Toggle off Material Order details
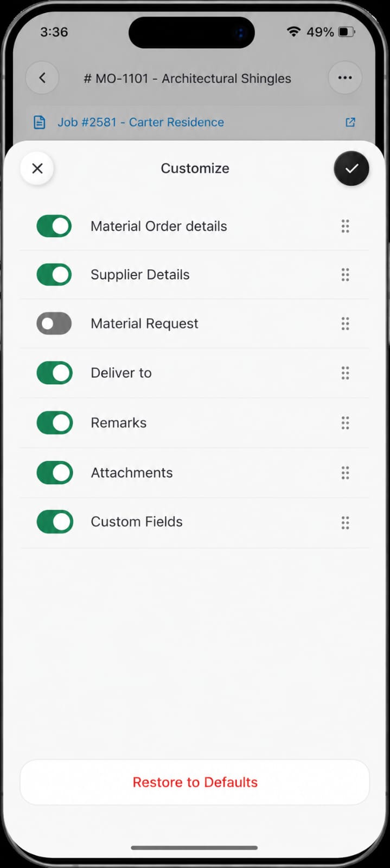Screen dimensions: 390x868 (x=54, y=226)
